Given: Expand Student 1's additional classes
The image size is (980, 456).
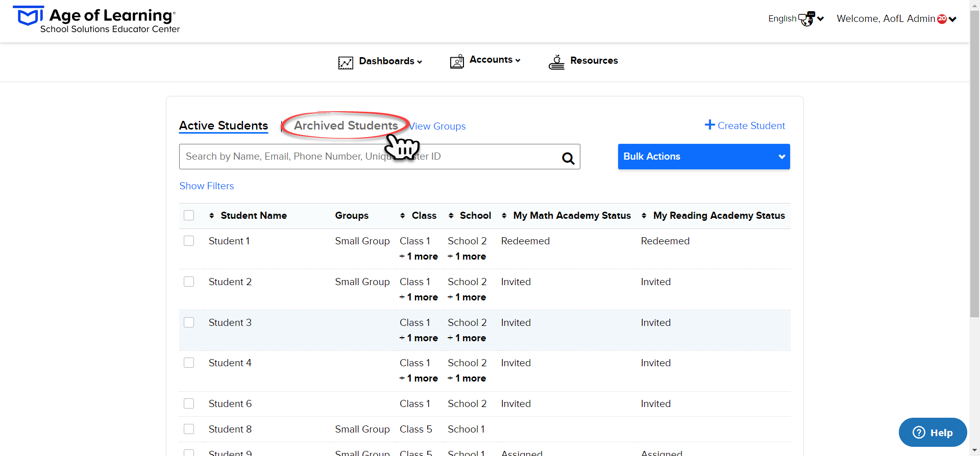Looking at the screenshot, I should click(419, 257).
